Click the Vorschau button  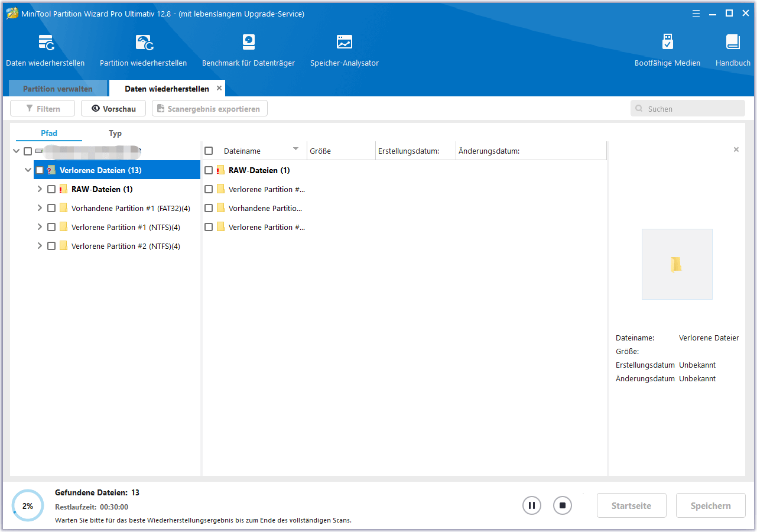(x=113, y=109)
